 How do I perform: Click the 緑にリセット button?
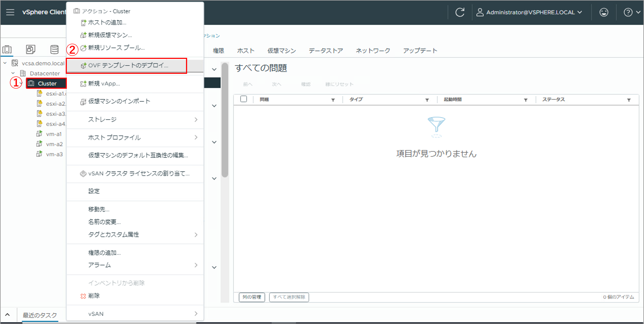click(339, 84)
